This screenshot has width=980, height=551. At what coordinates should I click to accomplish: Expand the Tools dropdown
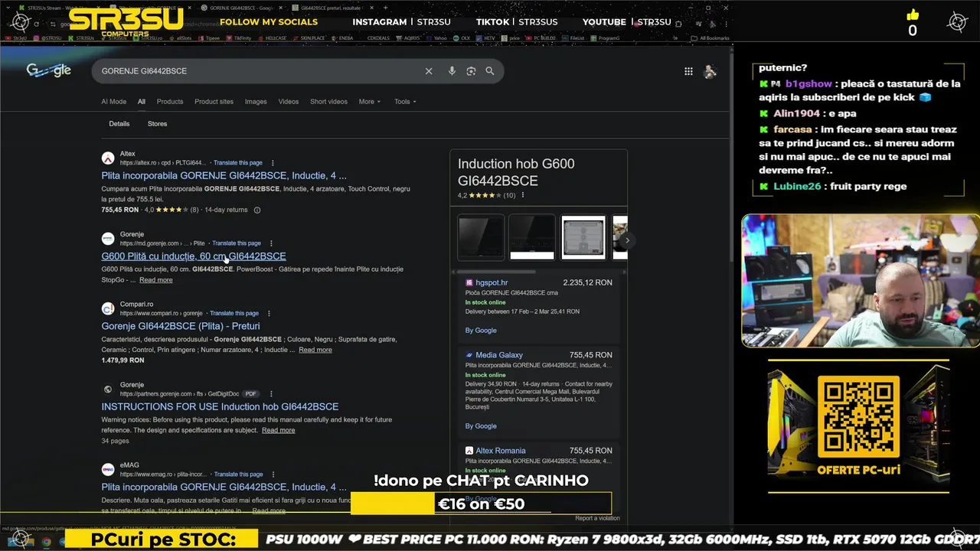pos(405,102)
